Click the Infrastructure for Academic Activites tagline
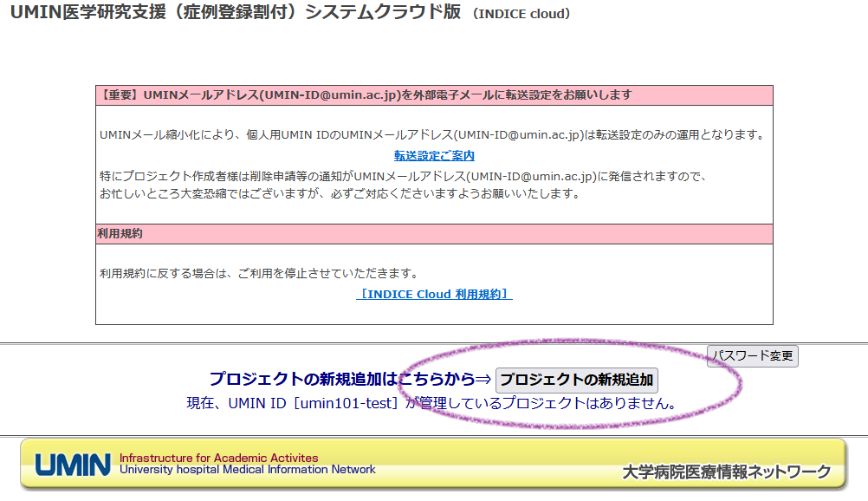Viewport: 868px width, 501px height. [x=218, y=458]
